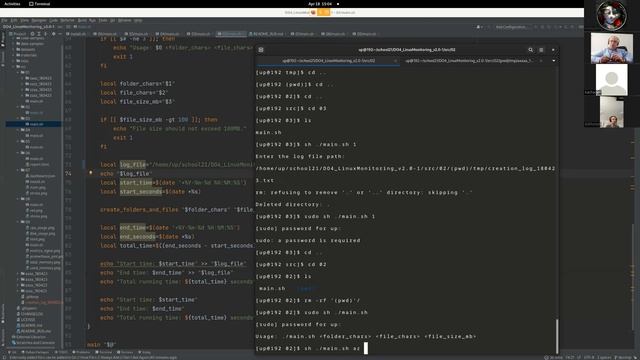
Task: Hide the Project tool window with minus icon
Action: click(60, 34)
